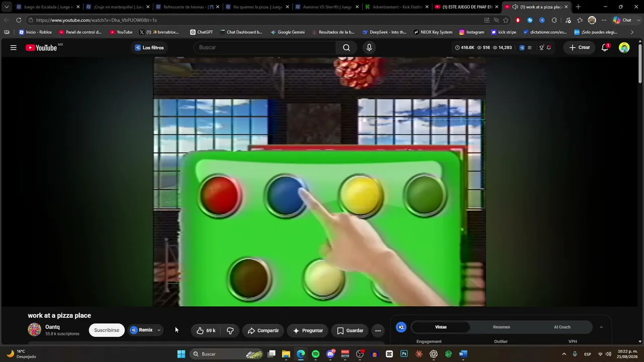644x362 pixels.
Task: Click the YouTube search input field
Action: coord(265,47)
